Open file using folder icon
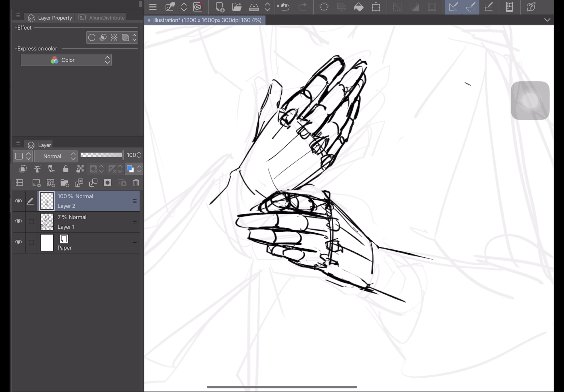 pyautogui.click(x=237, y=7)
